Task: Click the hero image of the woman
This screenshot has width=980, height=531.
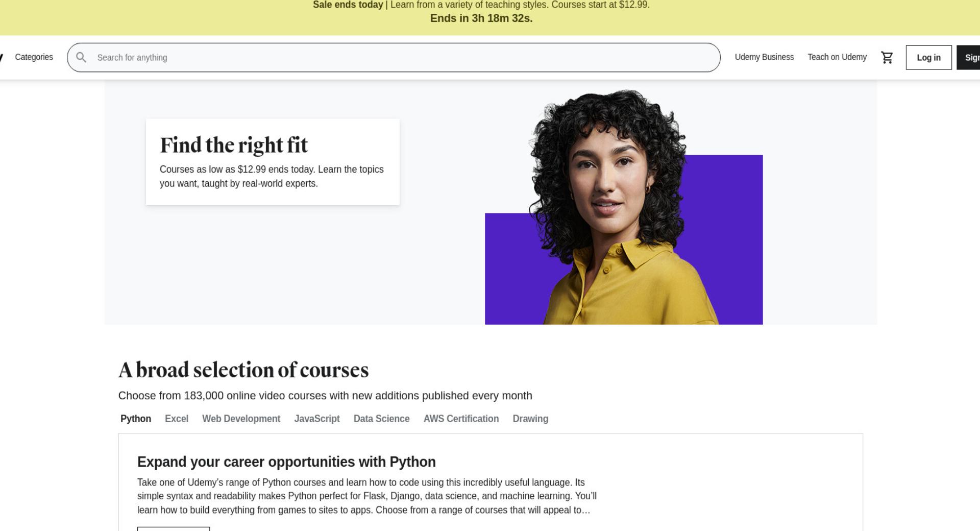Action: click(624, 207)
